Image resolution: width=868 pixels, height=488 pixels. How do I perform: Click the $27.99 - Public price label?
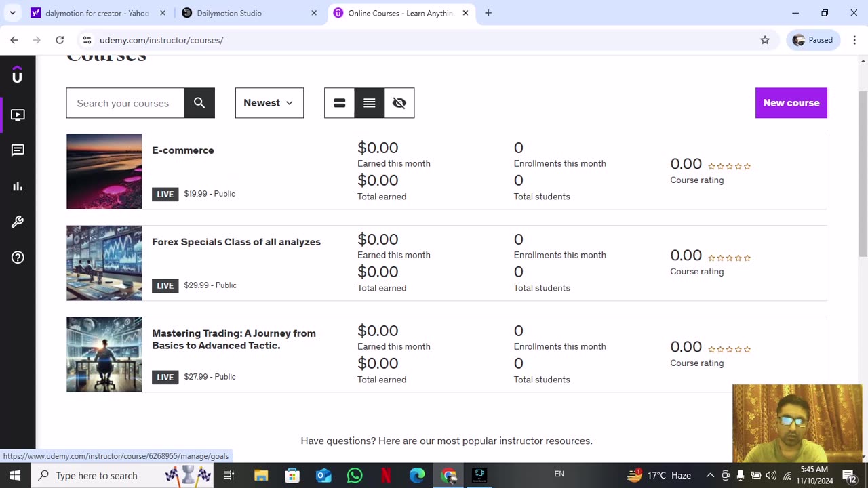210,377
